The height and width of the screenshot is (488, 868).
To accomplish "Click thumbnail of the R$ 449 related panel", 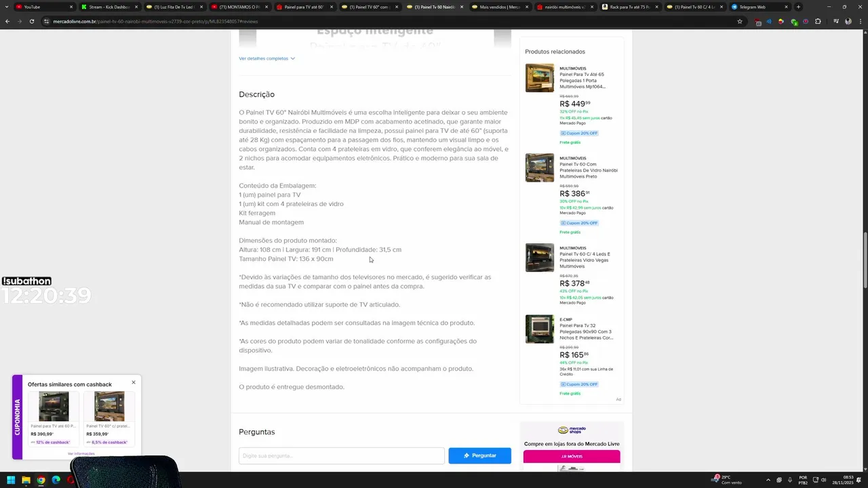I will click(540, 78).
